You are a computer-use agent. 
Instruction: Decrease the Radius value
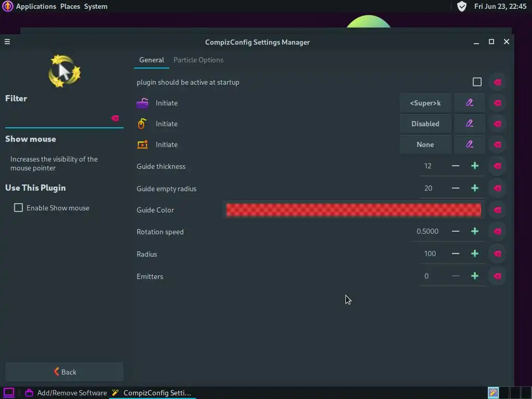(456, 254)
